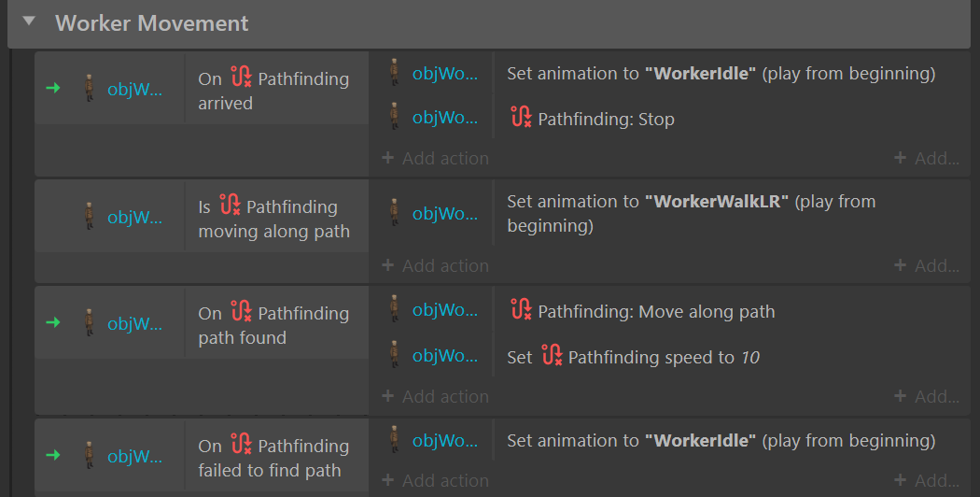Screen dimensions: 980x497
Task: Add action below the WorkerWalkLR animation action
Action: [x=436, y=265]
